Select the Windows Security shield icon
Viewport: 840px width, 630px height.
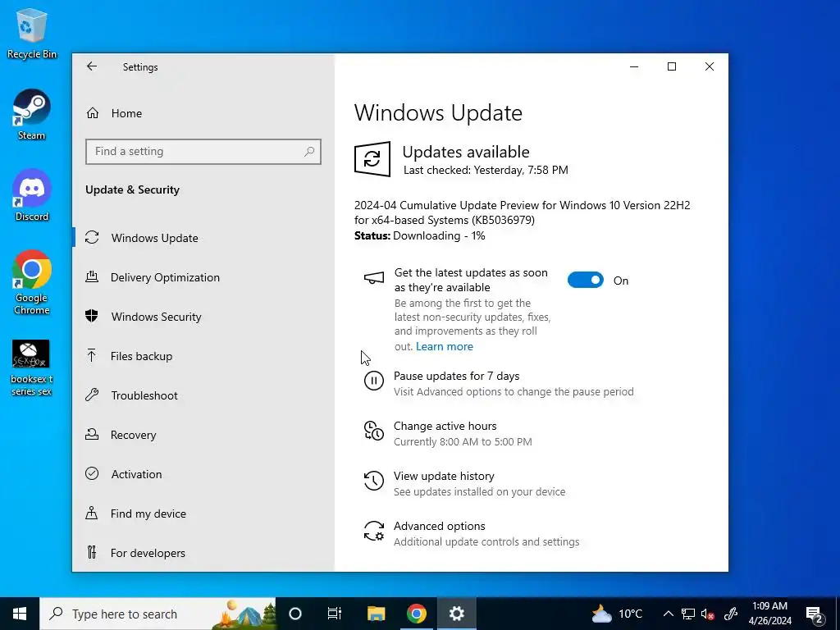[92, 316]
